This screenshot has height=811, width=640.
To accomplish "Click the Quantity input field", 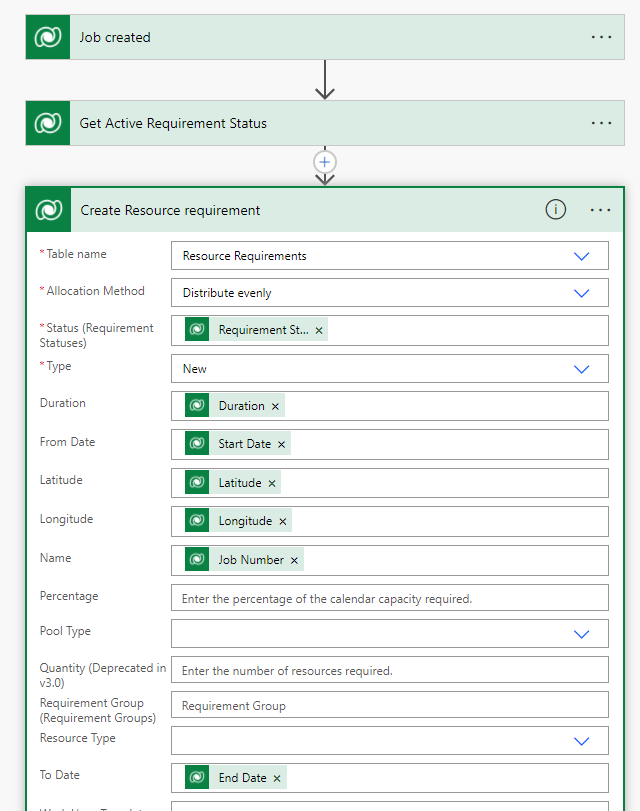I will coord(390,670).
